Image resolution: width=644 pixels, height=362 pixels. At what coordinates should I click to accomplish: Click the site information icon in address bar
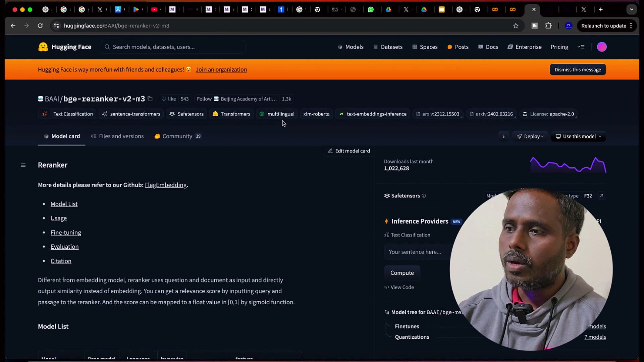coord(56,26)
